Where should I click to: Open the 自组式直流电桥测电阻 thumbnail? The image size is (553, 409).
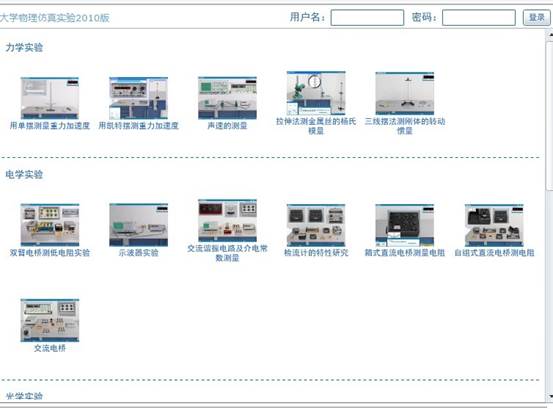click(x=494, y=225)
